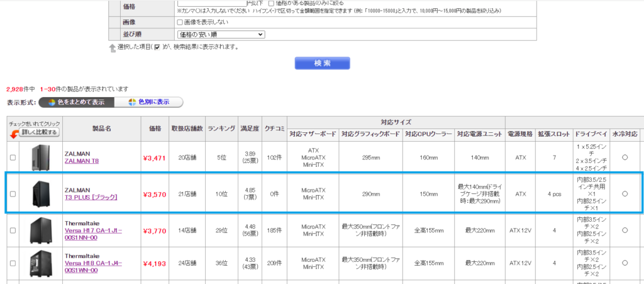Click the ¥3,770 price of Versa H17

[x=155, y=231]
